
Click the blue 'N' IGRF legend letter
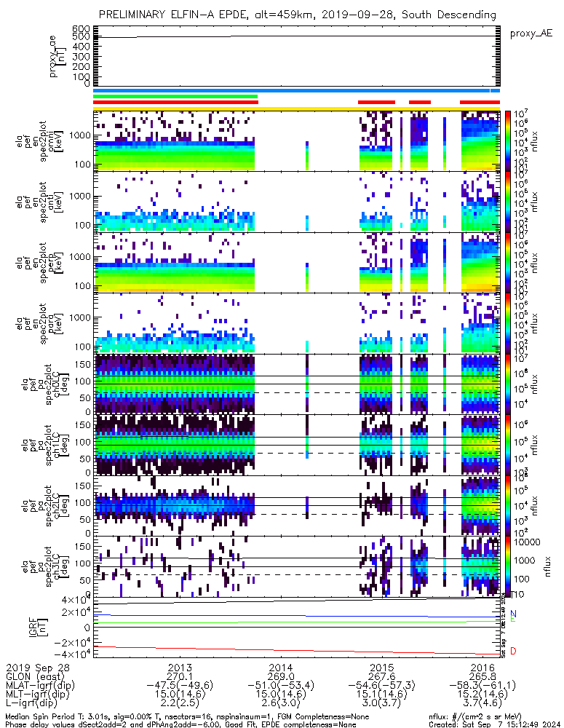(x=513, y=614)
